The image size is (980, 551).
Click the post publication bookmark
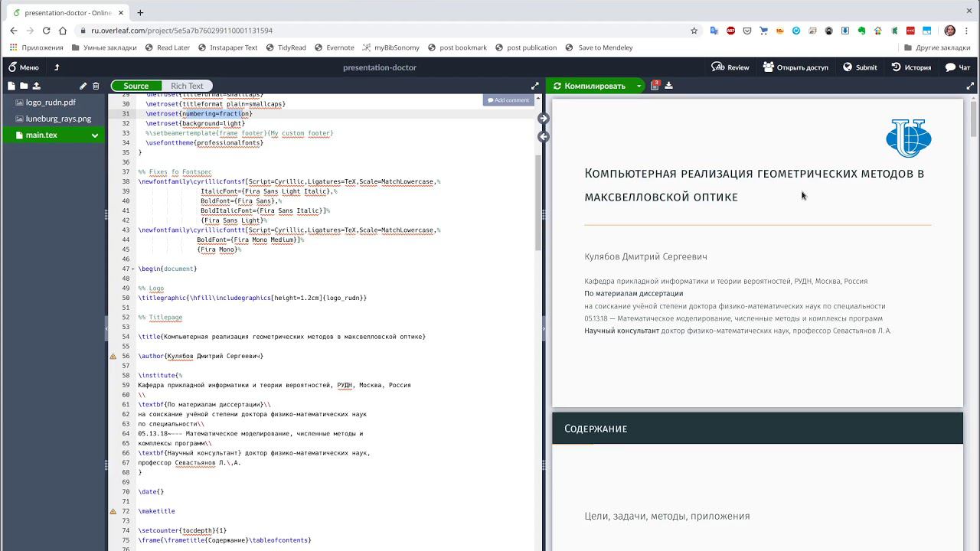pos(525,47)
